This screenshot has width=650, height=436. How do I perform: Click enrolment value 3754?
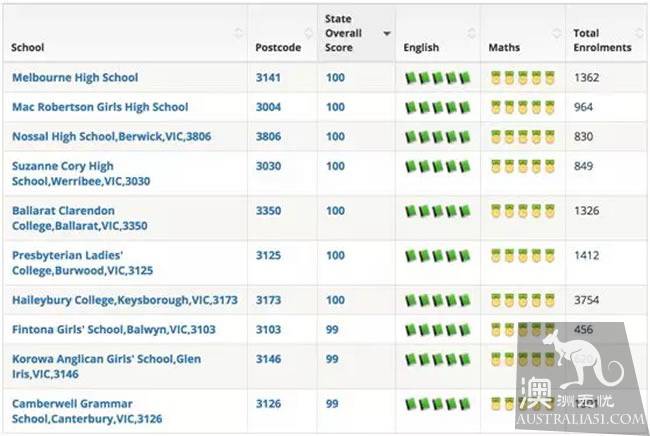(x=587, y=300)
